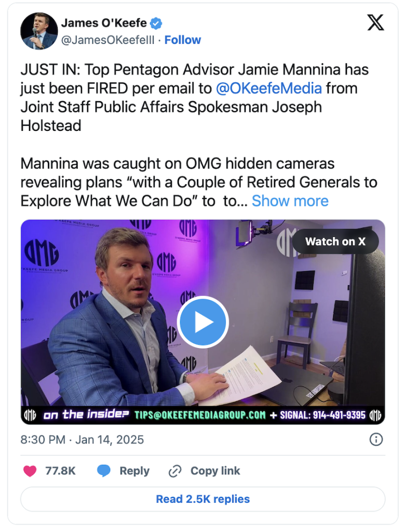The image size is (405, 532).
Task: Click the reply speech bubble icon
Action: coord(104,471)
